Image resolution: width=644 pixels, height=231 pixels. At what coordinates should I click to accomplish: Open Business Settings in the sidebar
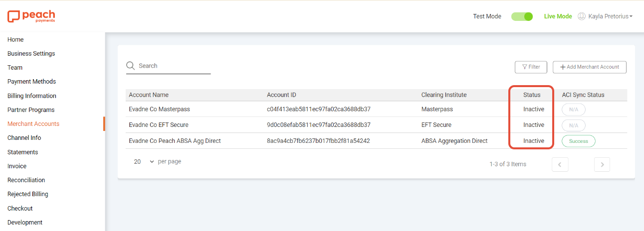31,53
